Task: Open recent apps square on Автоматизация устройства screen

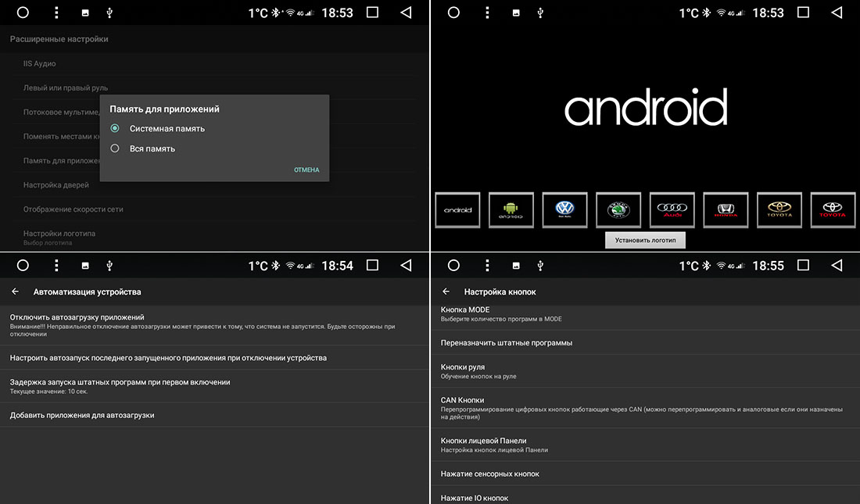Action: [372, 265]
